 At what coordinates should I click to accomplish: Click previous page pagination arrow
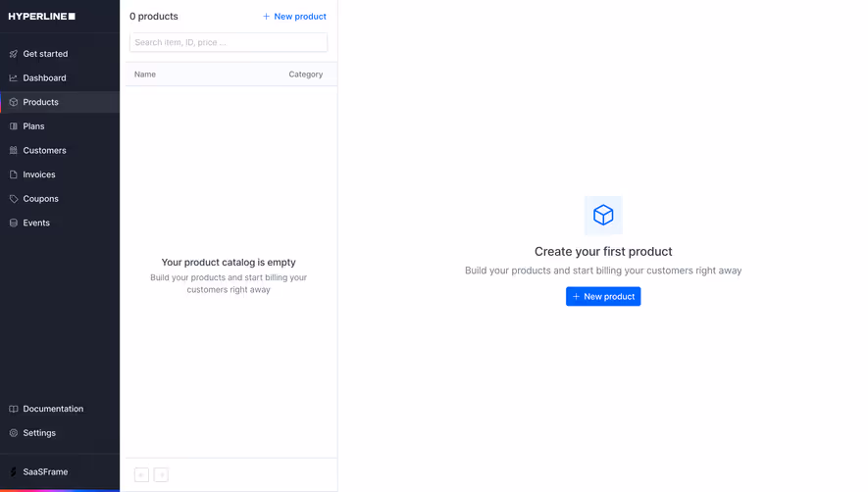141,474
